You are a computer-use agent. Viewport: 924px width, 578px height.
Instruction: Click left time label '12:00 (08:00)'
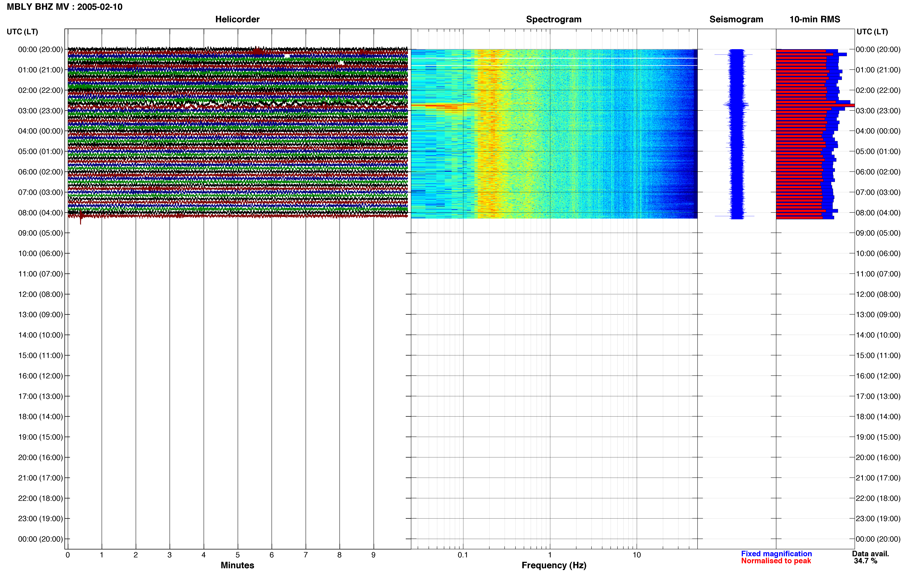pyautogui.click(x=41, y=294)
